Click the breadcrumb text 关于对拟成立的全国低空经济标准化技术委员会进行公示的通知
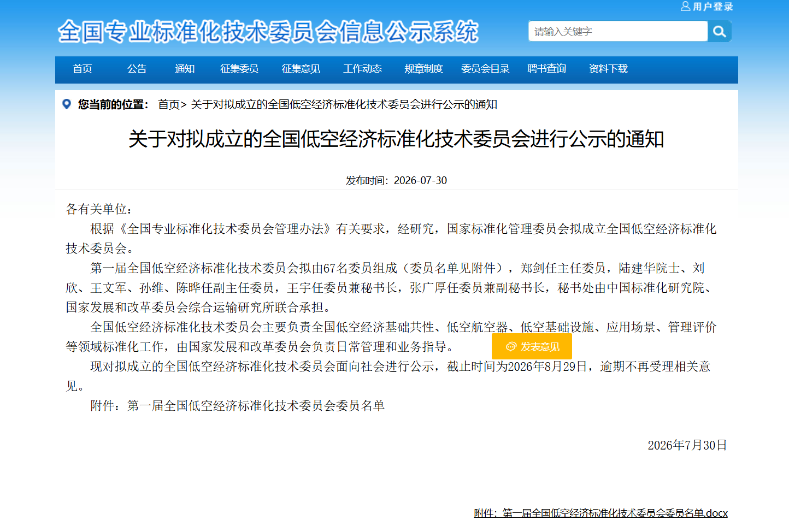 click(x=344, y=104)
